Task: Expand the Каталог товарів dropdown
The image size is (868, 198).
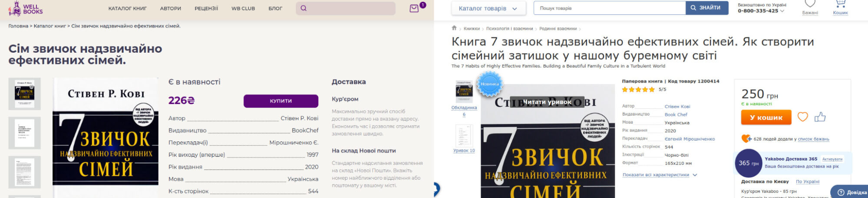Action: [488, 8]
